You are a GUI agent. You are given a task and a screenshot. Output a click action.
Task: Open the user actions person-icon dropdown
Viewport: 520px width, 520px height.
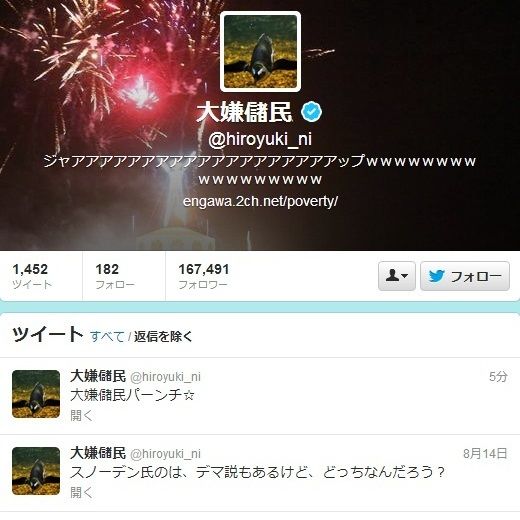[x=397, y=276]
